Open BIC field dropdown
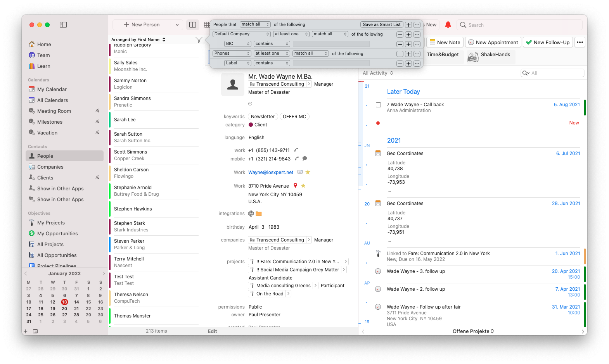The height and width of the screenshot is (364, 609). pyautogui.click(x=237, y=44)
